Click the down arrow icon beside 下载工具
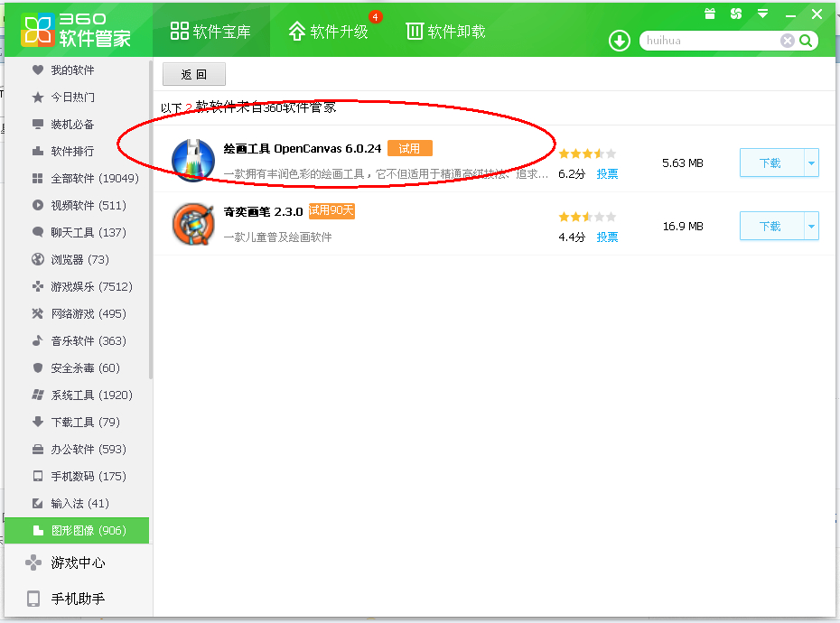Image resolution: width=840 pixels, height=623 pixels. 38,422
